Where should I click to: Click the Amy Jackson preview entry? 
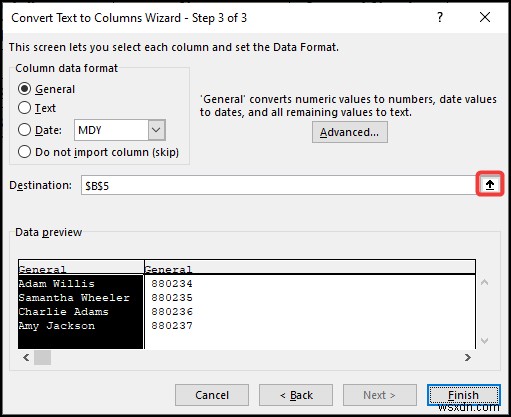[x=57, y=325]
